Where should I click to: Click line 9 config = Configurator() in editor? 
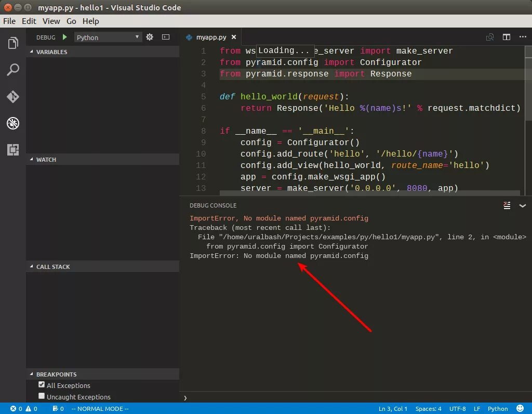click(300, 143)
